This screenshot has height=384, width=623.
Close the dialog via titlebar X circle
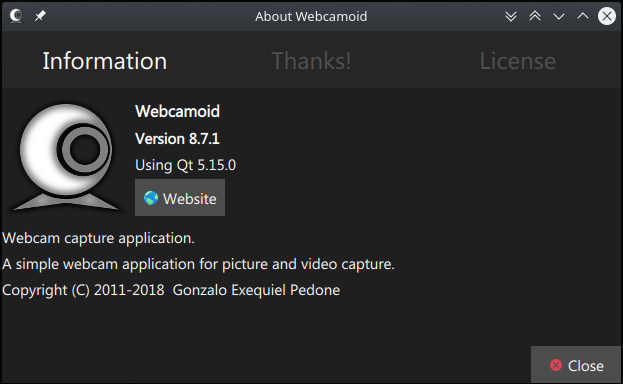click(x=607, y=16)
